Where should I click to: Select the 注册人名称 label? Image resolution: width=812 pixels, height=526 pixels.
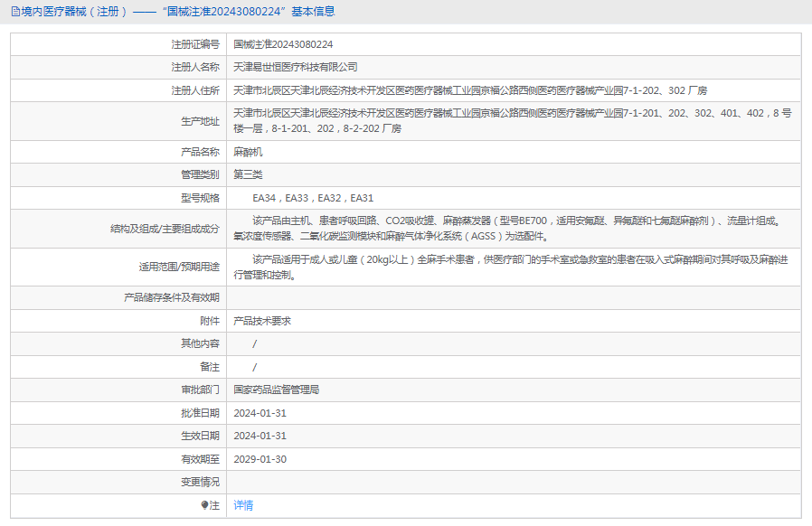pos(195,67)
